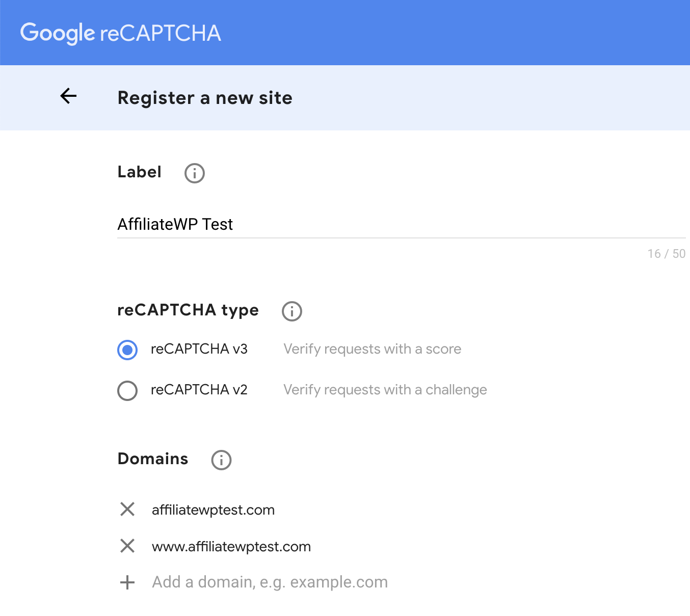
Task: Click the Register a new site heading
Action: 205,97
